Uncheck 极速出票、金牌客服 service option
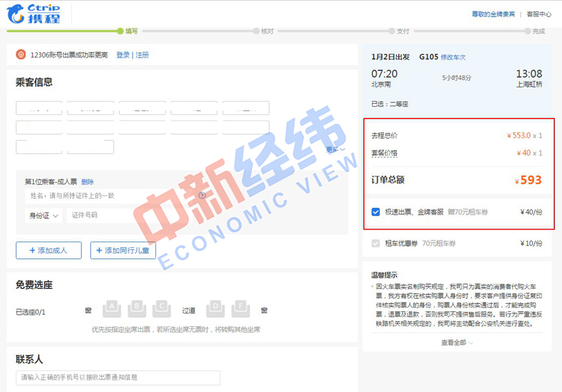The height and width of the screenshot is (392, 562). [374, 213]
